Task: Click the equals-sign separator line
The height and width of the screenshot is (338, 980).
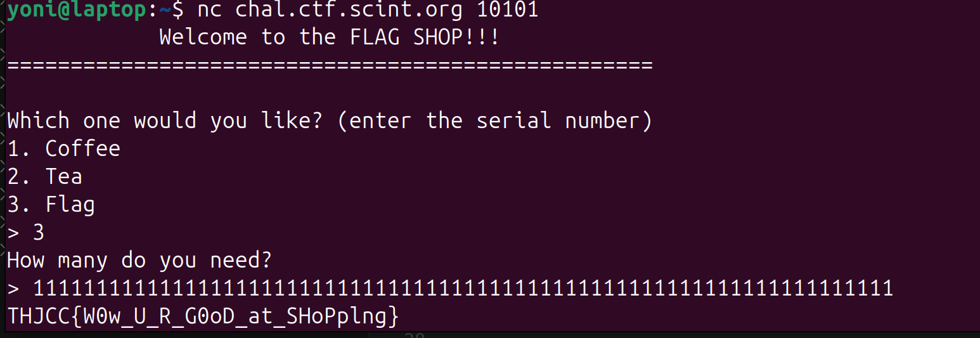Action: (x=330, y=65)
